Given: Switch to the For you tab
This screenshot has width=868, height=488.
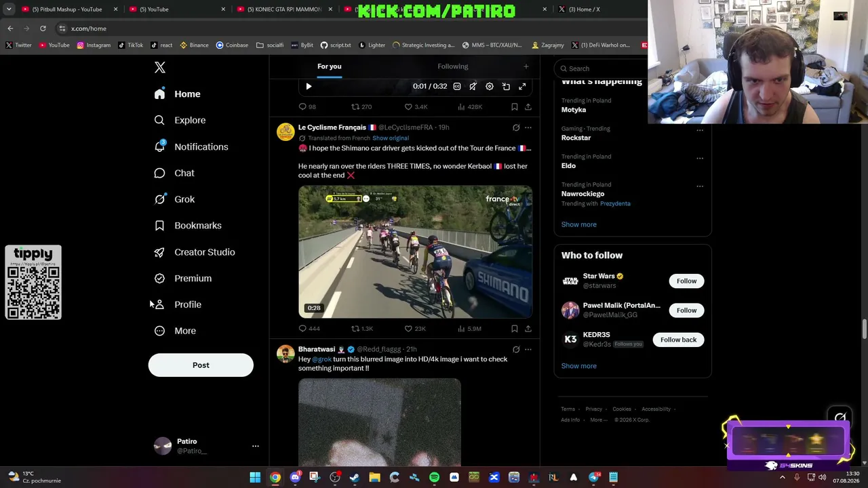Looking at the screenshot, I should coord(330,66).
